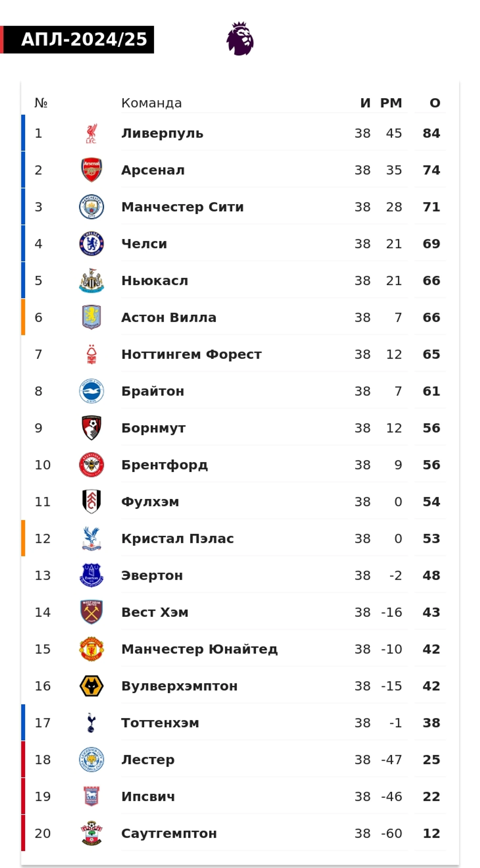Click the Liverpool club crest

click(x=91, y=134)
